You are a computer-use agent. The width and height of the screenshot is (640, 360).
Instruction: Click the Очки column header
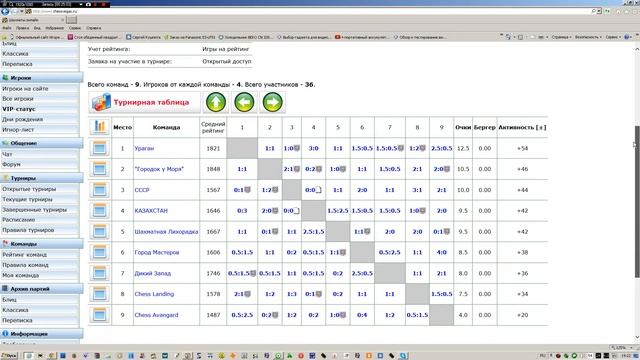pyautogui.click(x=463, y=127)
